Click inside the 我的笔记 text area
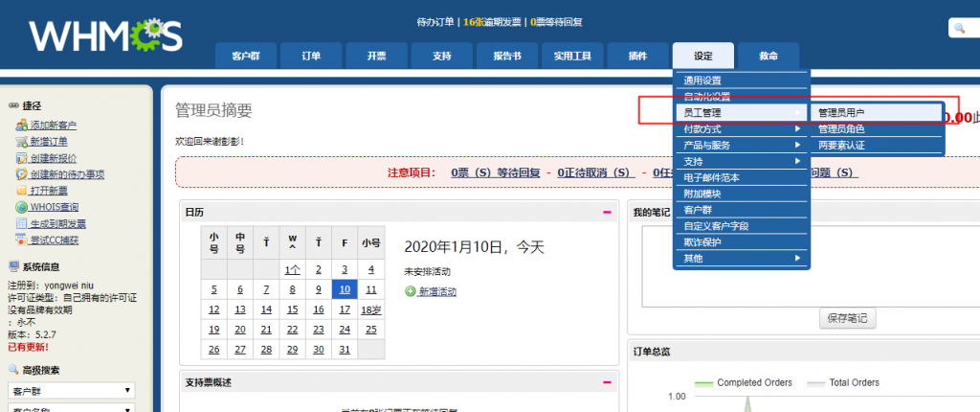The width and height of the screenshot is (980, 412). [x=811, y=266]
